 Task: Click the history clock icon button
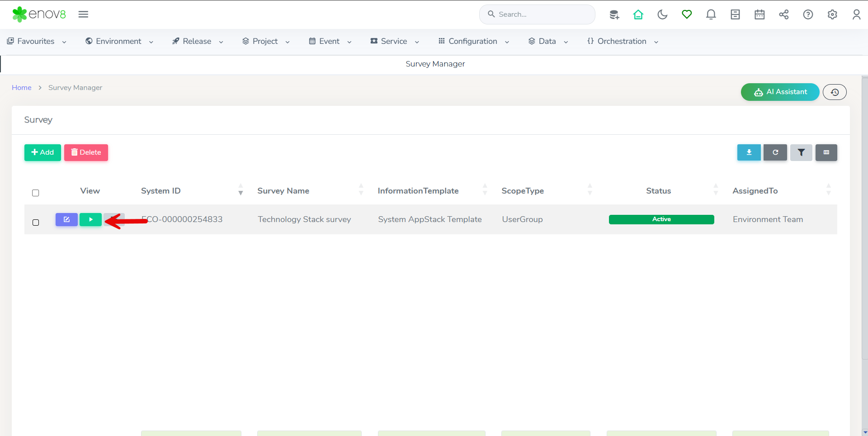click(835, 92)
